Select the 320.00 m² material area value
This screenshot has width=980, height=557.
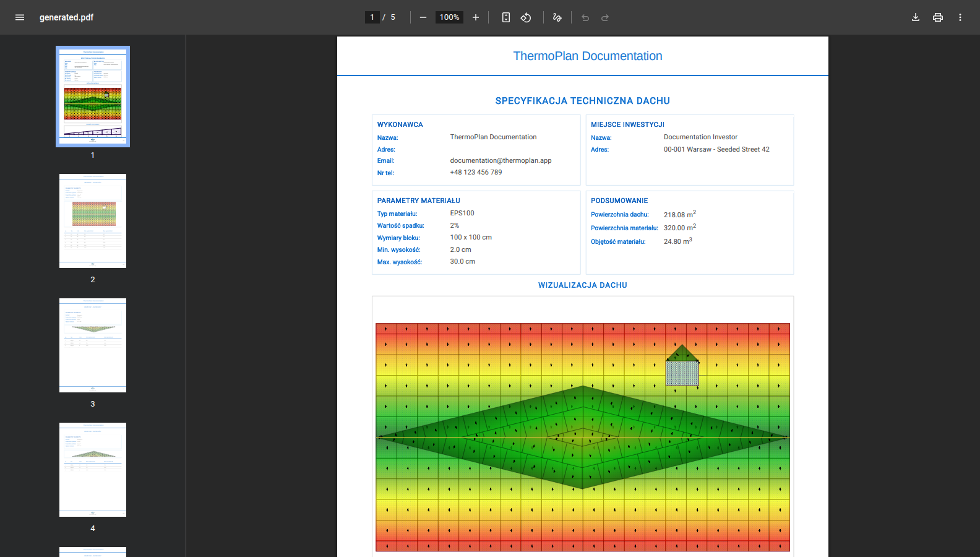click(680, 228)
